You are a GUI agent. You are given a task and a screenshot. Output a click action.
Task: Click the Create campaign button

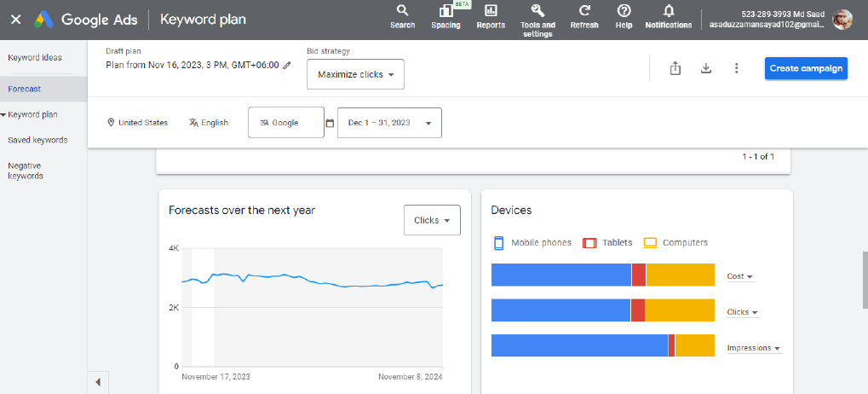(806, 69)
